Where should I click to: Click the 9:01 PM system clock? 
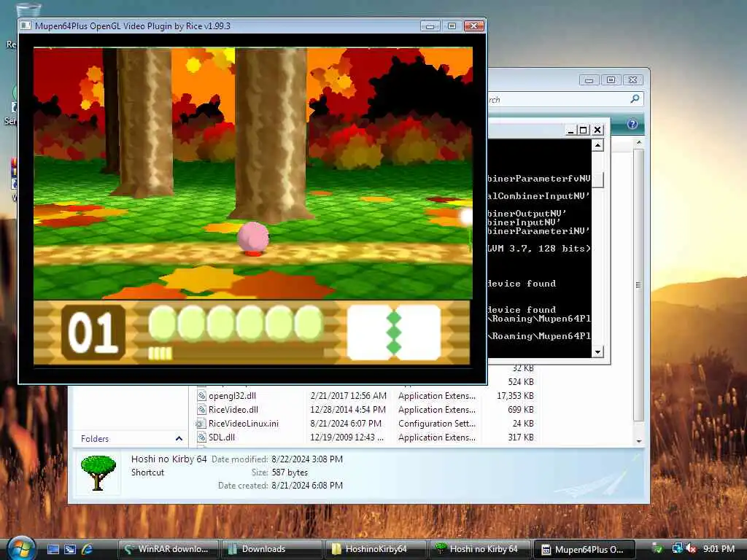point(719,549)
